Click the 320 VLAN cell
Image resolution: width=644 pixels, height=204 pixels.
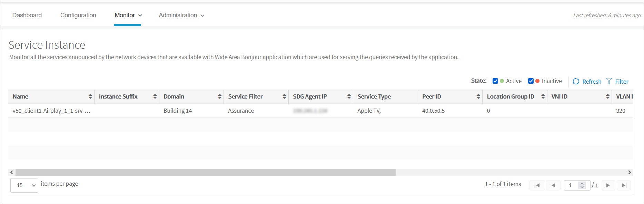(621, 111)
